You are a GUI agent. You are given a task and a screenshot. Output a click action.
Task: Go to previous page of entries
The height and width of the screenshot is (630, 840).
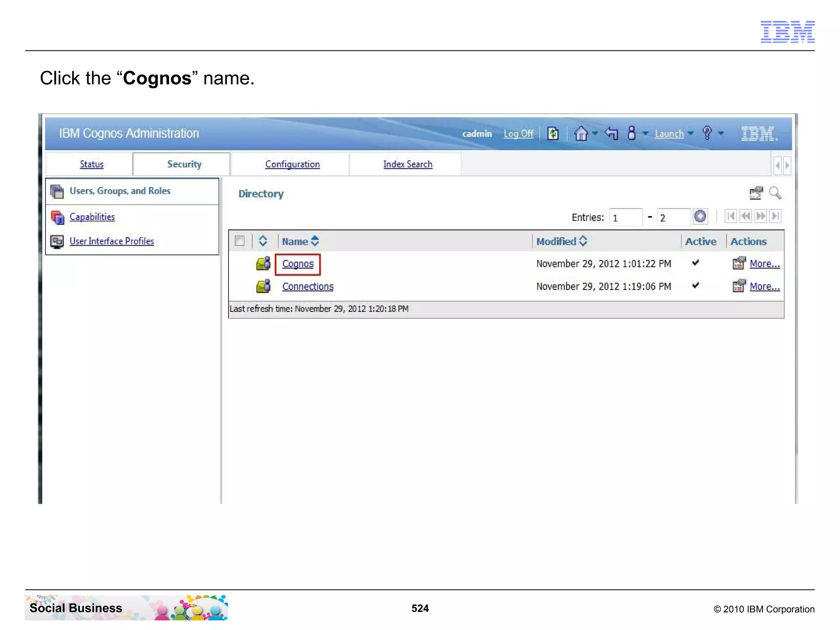(x=746, y=216)
